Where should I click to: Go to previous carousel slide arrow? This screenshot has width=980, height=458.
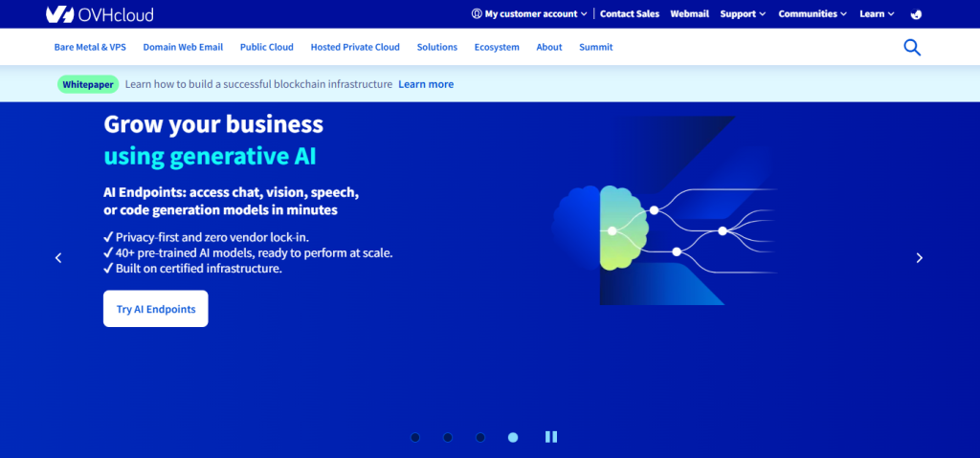point(58,257)
